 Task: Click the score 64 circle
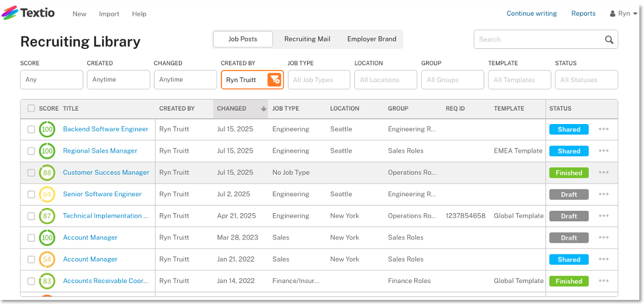(x=47, y=195)
